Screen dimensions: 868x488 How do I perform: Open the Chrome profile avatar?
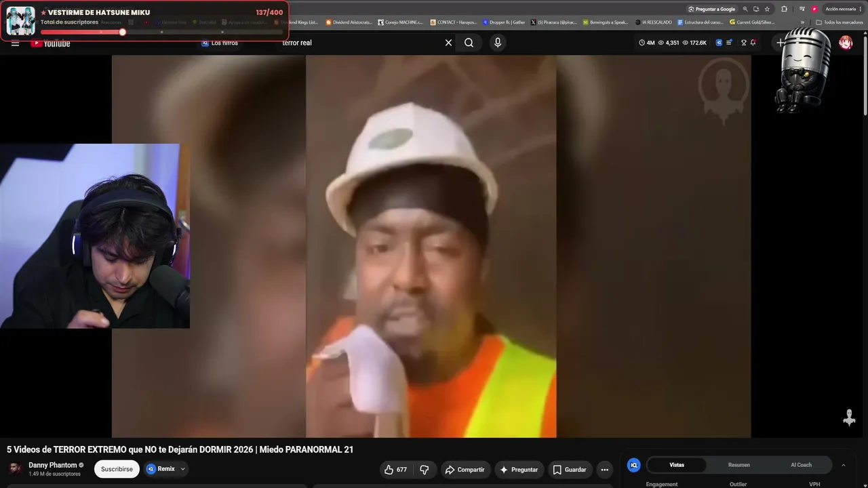click(x=814, y=9)
